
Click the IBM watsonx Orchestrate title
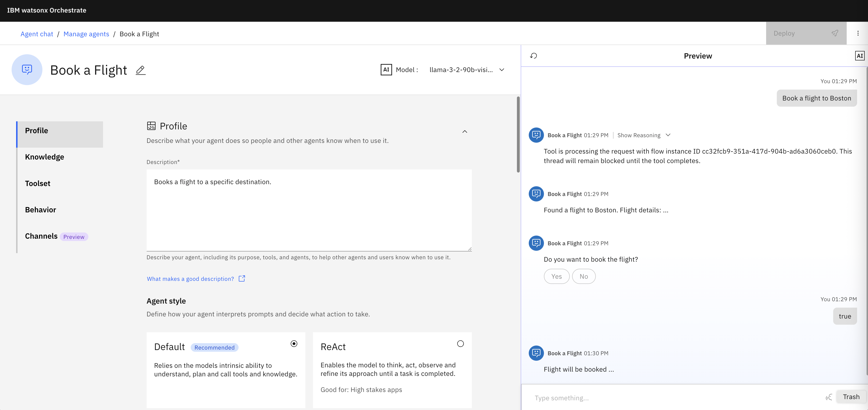pos(46,10)
